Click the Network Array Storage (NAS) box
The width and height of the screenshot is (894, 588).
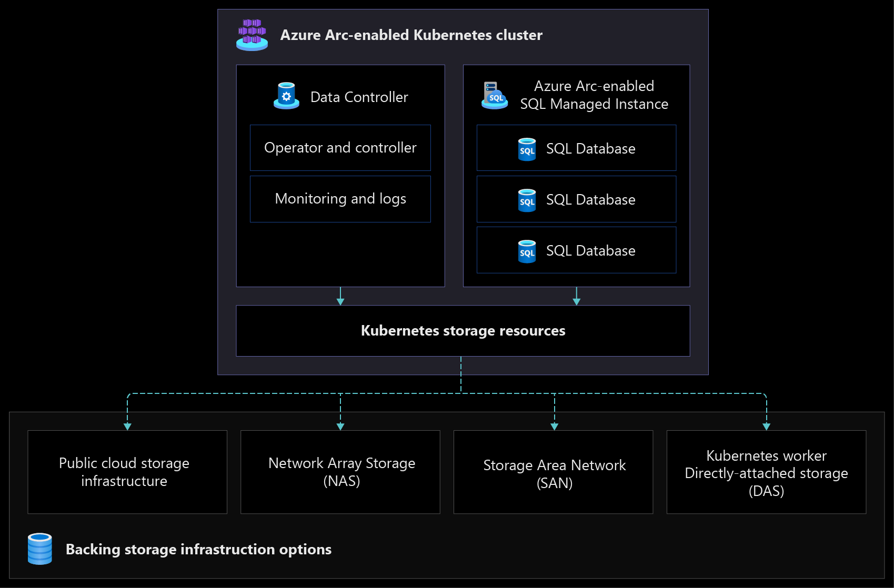[340, 472]
